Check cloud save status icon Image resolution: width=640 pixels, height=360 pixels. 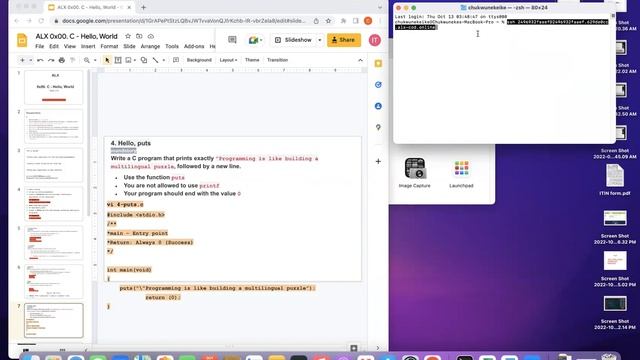point(151,36)
